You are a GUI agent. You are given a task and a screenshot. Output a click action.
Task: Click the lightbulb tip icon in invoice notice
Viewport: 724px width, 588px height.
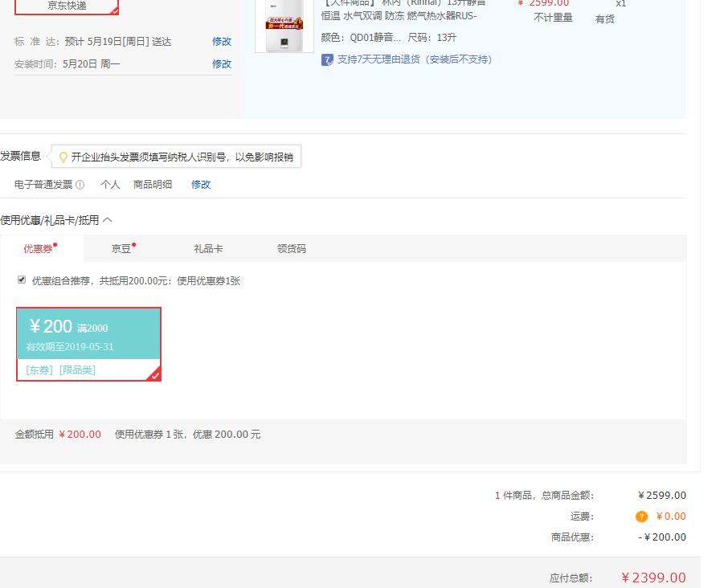[x=63, y=157]
